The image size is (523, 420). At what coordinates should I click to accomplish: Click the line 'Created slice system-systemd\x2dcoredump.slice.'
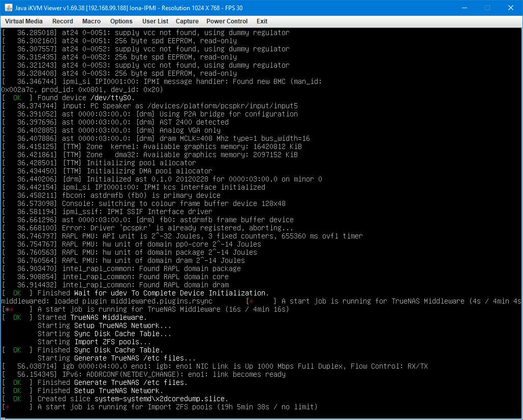click(x=133, y=399)
